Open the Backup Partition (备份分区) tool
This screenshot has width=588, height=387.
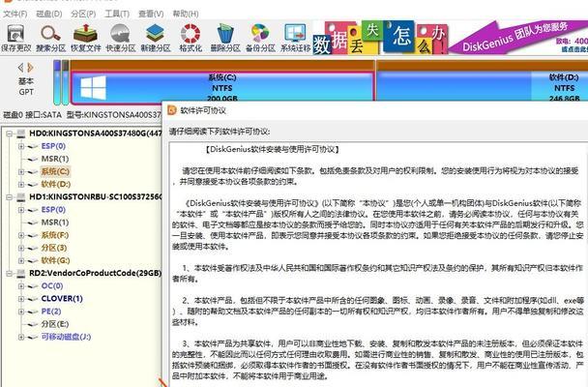click(260, 38)
